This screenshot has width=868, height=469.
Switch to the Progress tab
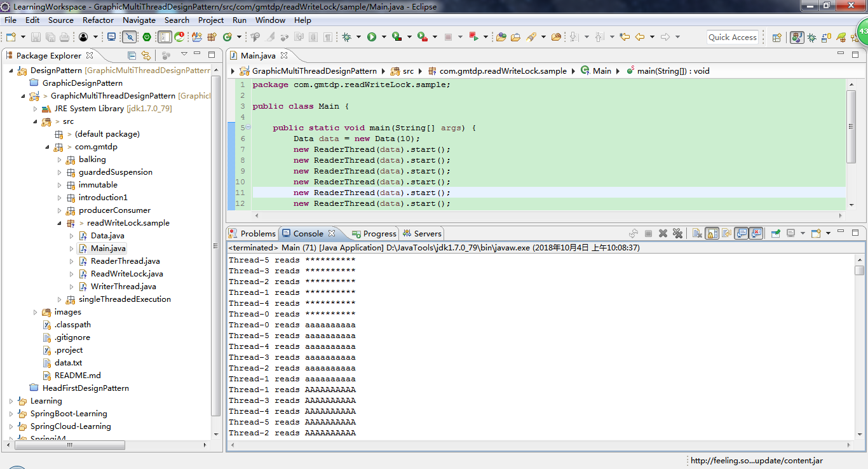pyautogui.click(x=375, y=233)
